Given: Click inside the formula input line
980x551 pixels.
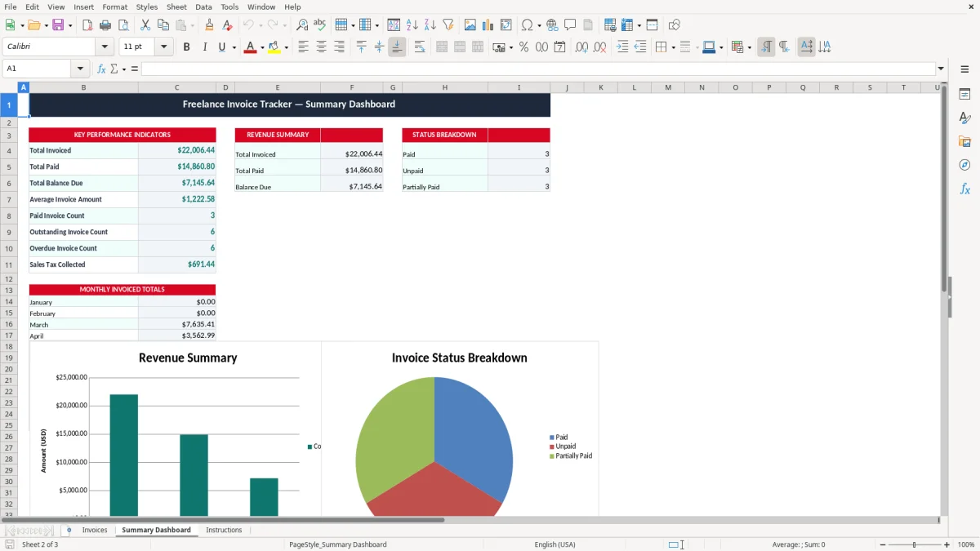Looking at the screenshot, I should pos(537,69).
